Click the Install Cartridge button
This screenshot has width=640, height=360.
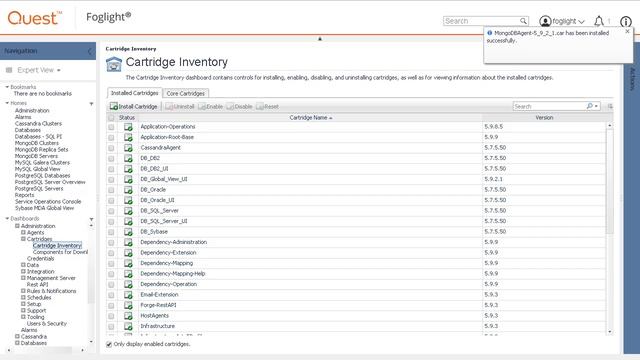pyautogui.click(x=133, y=107)
